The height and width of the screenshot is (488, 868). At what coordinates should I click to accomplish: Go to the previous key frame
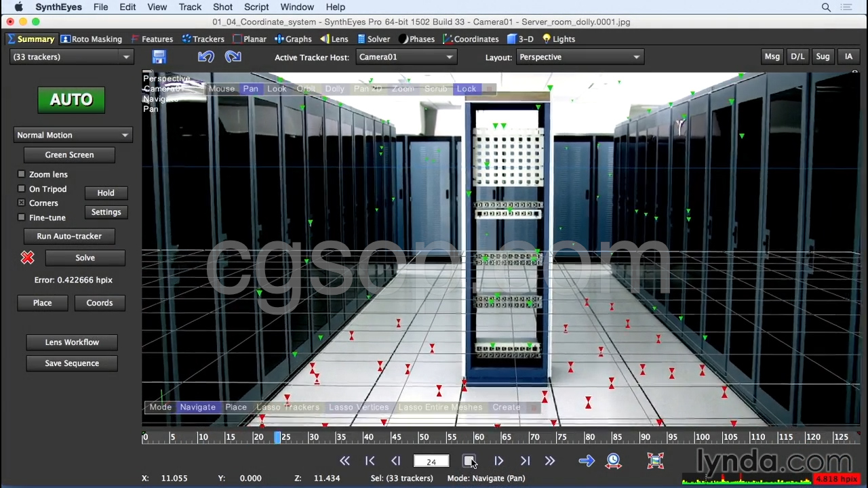(370, 461)
